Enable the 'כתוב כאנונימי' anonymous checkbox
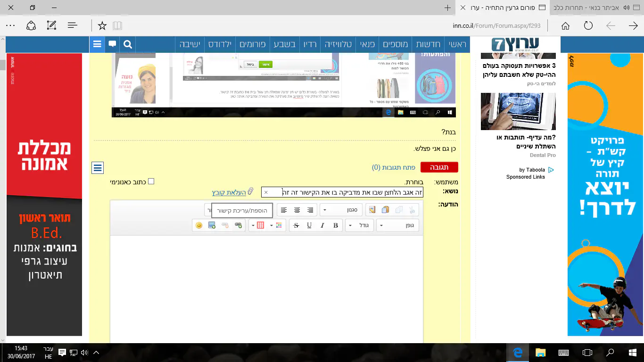The image size is (644, 362). coord(151,181)
